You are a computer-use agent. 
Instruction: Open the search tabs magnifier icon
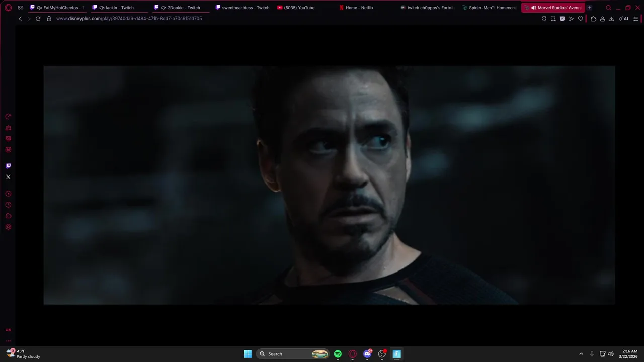(608, 8)
